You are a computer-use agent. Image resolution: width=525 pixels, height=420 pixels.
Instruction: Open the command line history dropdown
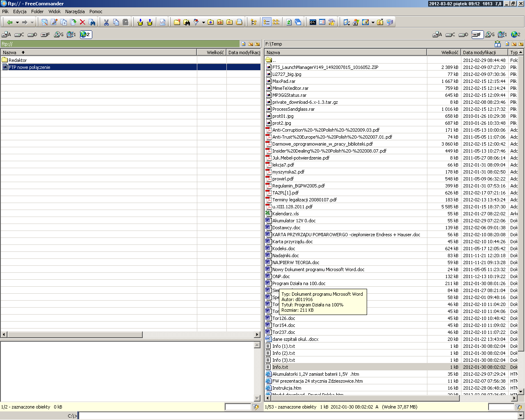pos(521,416)
